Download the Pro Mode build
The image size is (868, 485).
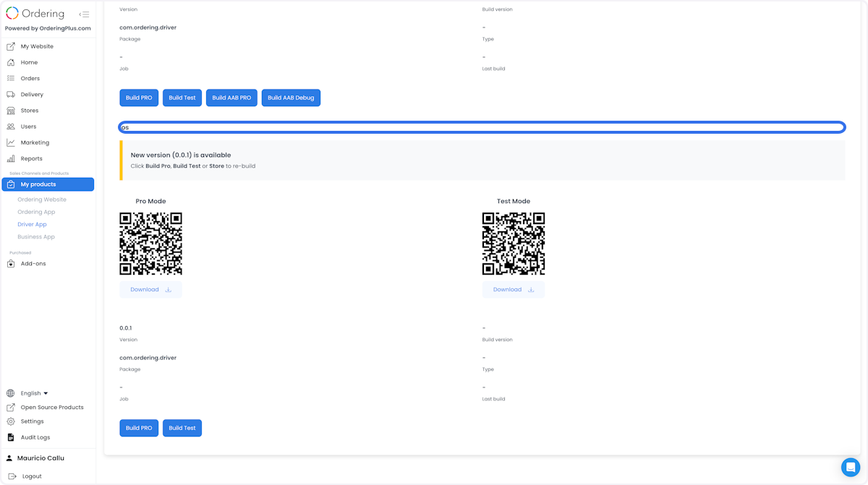[150, 290]
